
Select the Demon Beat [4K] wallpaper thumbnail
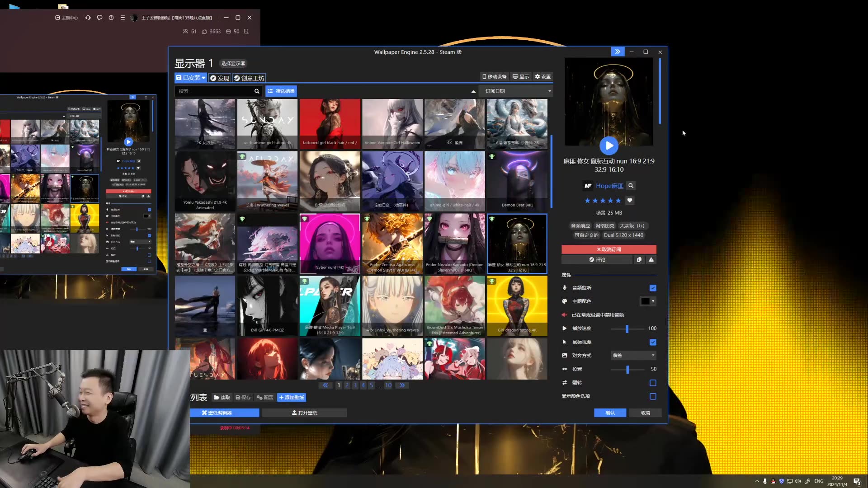pyautogui.click(x=517, y=181)
